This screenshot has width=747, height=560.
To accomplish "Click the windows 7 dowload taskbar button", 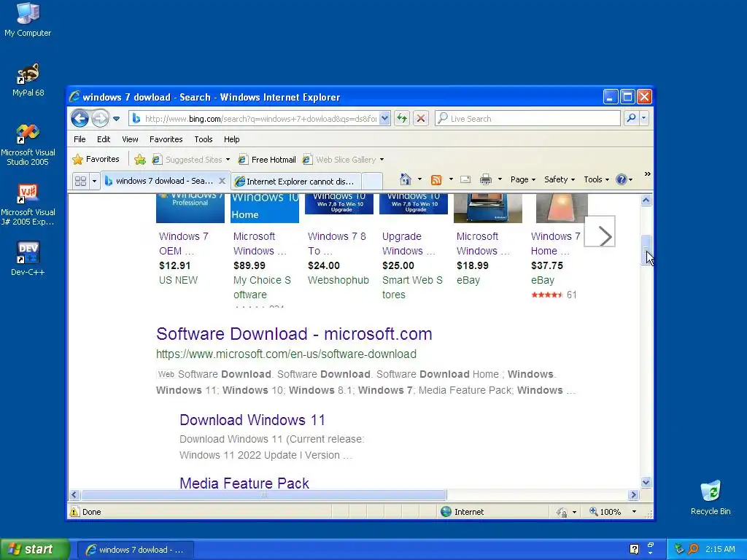I will (135, 550).
